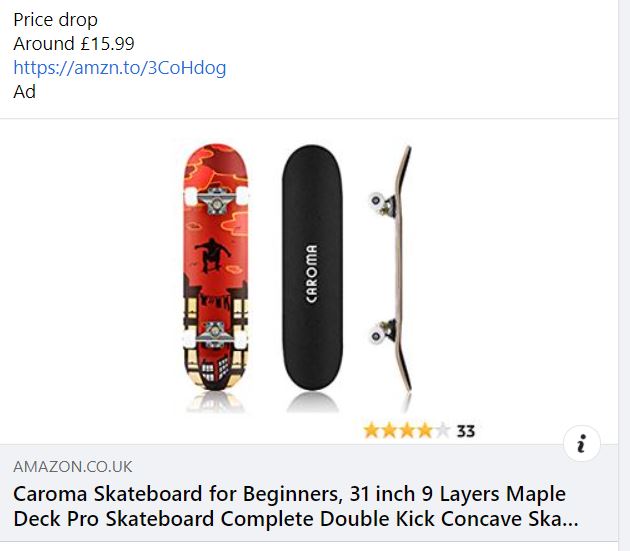The height and width of the screenshot is (551, 630).
Task: Click the white CAROMA logo on deck
Action: point(311,273)
